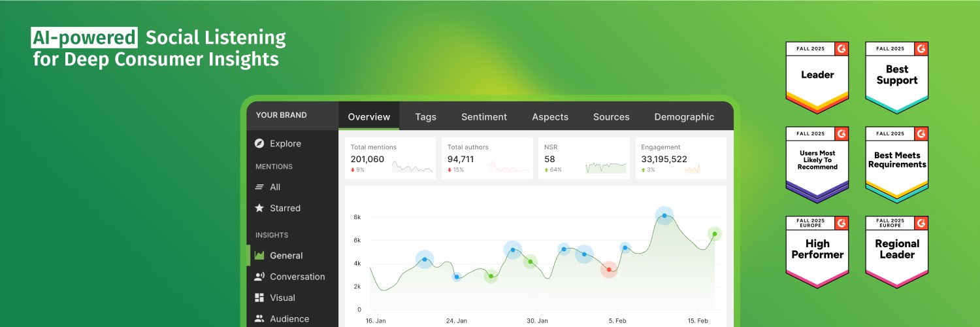The width and height of the screenshot is (980, 327).
Task: Click the Starred star icon
Action: (x=259, y=208)
